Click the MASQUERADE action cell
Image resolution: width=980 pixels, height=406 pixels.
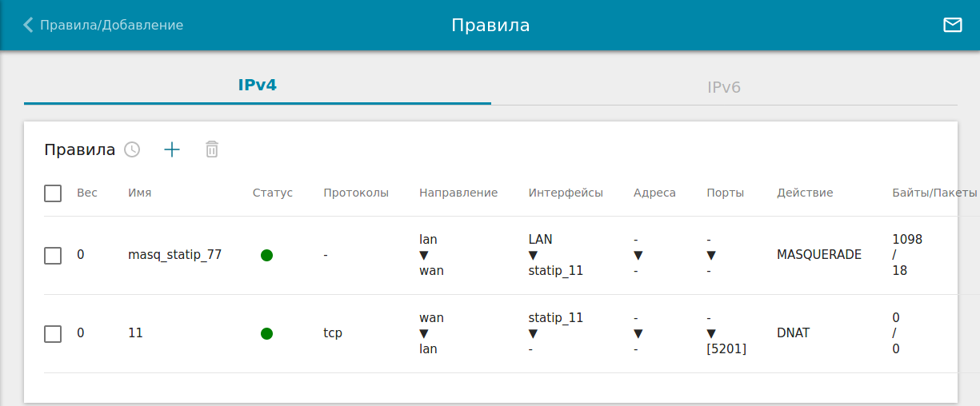tap(818, 255)
